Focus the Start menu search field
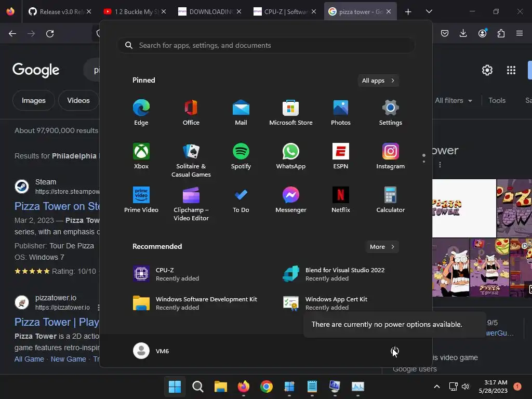 [266, 45]
